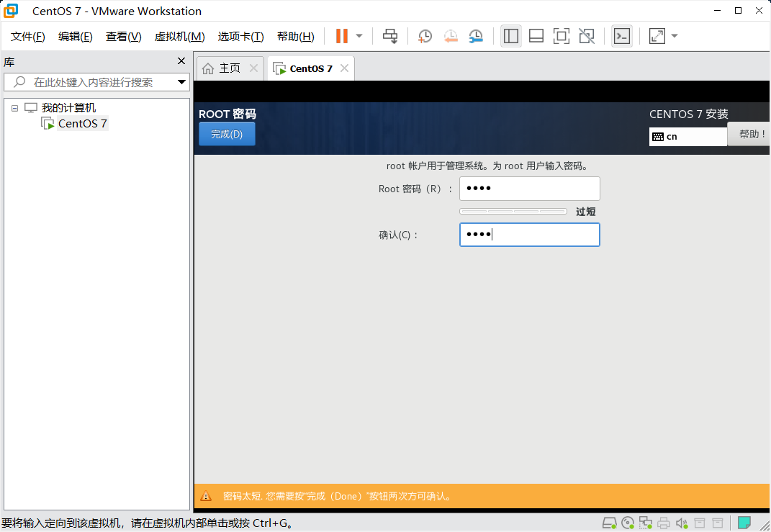
Task: Switch to Unity mode
Action: [587, 36]
